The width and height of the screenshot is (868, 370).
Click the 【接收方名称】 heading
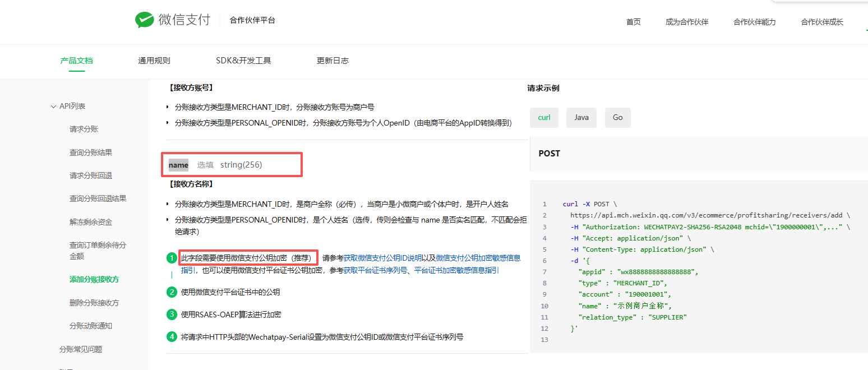(191, 184)
